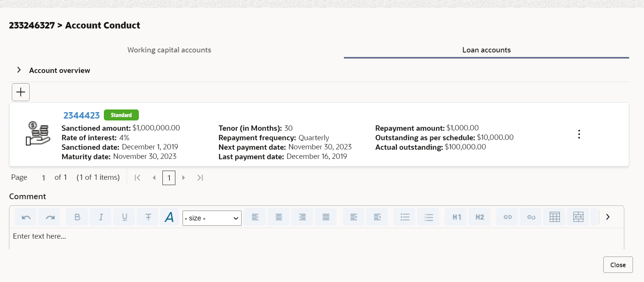Open loan account 2344423 link

pyautogui.click(x=81, y=115)
